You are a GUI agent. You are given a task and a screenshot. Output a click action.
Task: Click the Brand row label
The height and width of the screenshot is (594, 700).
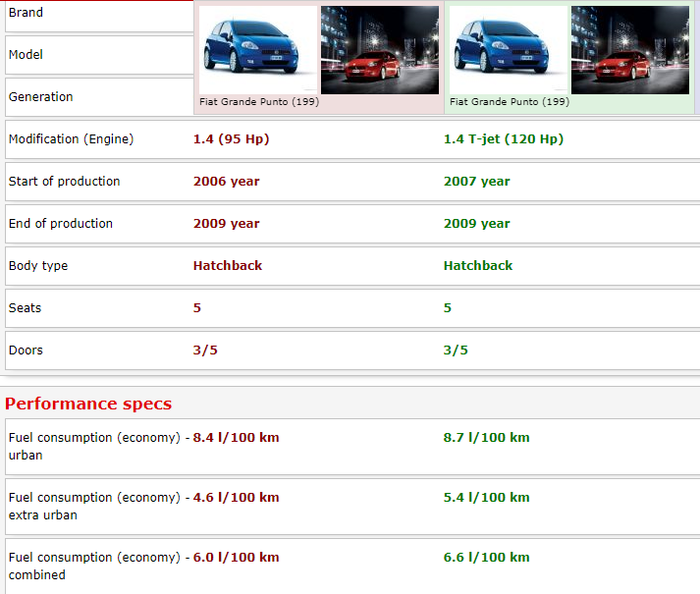tap(26, 13)
